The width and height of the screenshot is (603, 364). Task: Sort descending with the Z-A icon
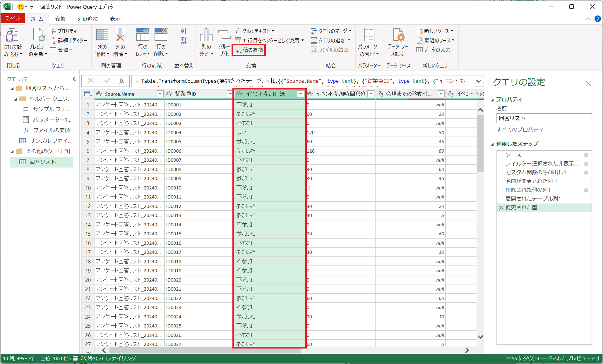184,40
